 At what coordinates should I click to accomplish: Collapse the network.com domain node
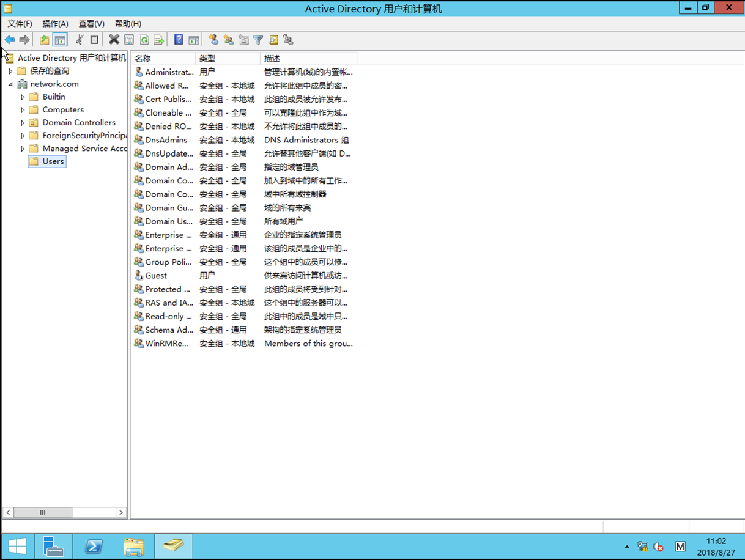coord(10,84)
